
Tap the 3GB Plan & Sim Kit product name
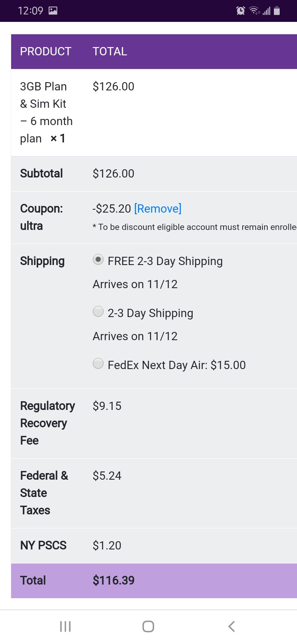(x=46, y=112)
